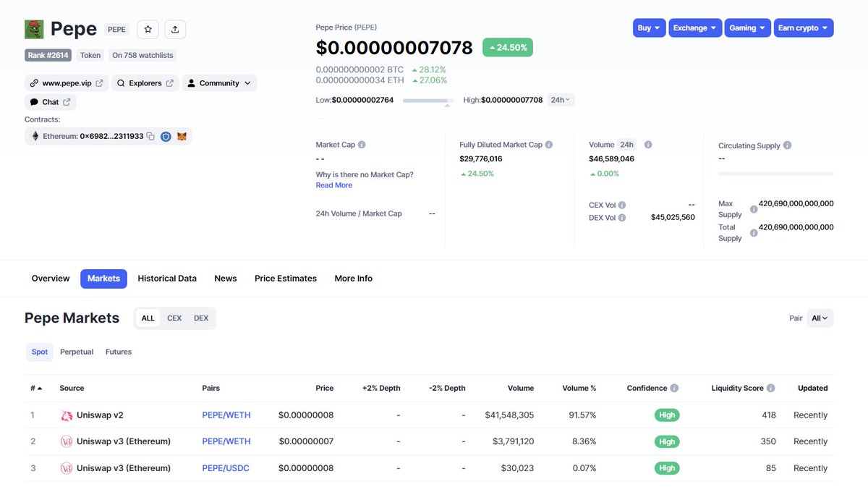Screen dimensions: 868x500
Task: Click the Read More link
Action: 334,185
